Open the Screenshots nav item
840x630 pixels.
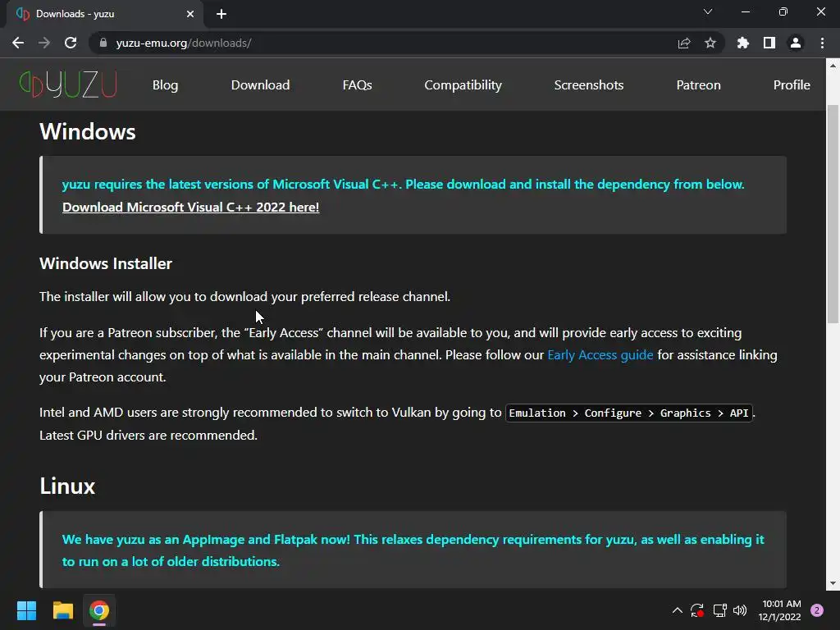589,85
